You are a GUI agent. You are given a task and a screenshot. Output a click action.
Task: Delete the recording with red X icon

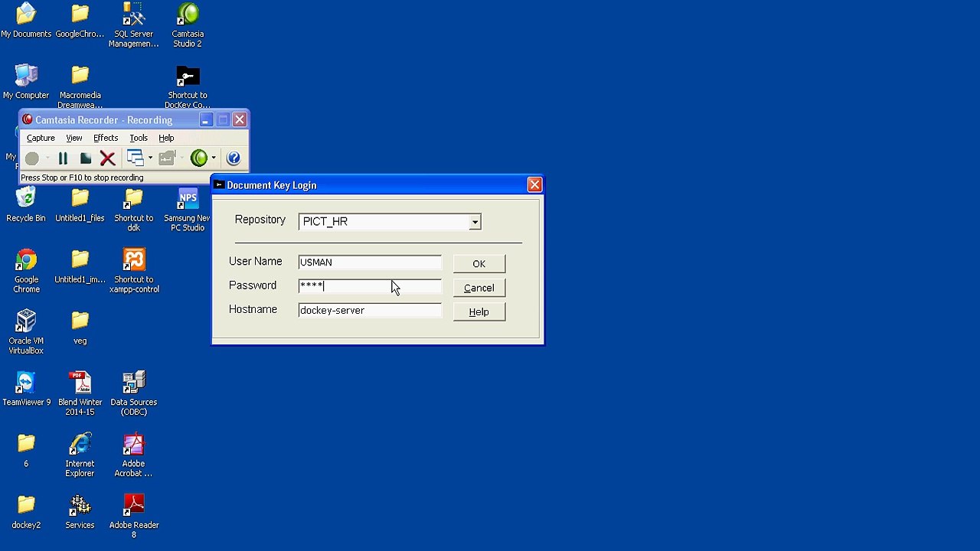tap(107, 158)
